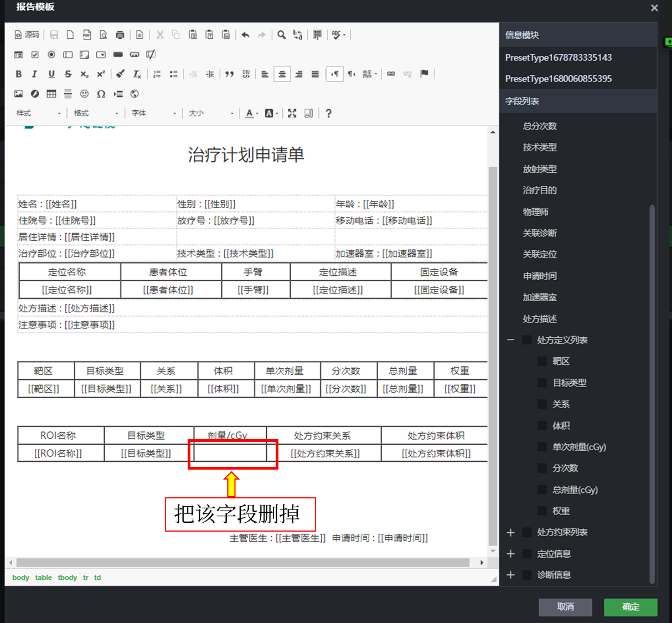Select 技术类型 in field list
Image resolution: width=672 pixels, height=623 pixels.
pyautogui.click(x=540, y=147)
